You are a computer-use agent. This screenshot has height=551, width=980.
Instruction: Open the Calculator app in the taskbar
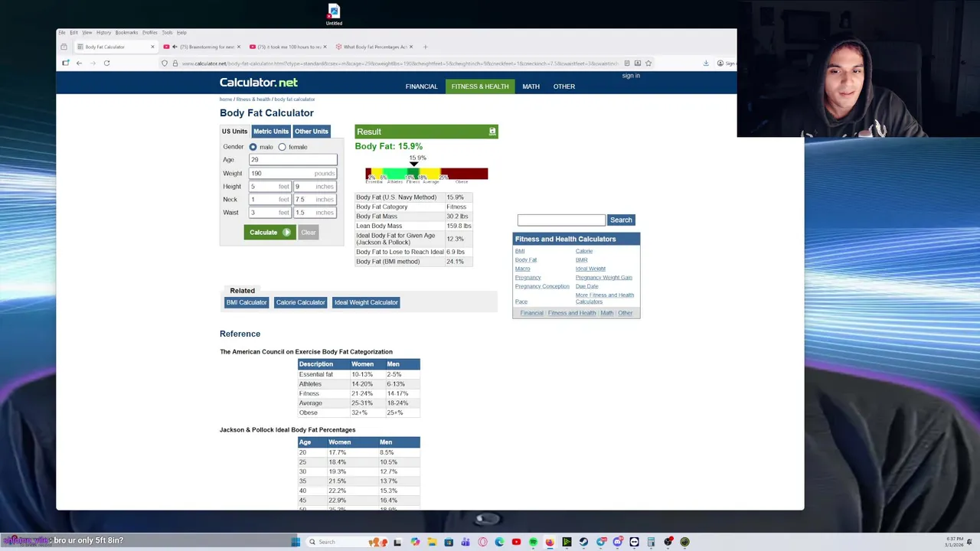[x=651, y=542]
